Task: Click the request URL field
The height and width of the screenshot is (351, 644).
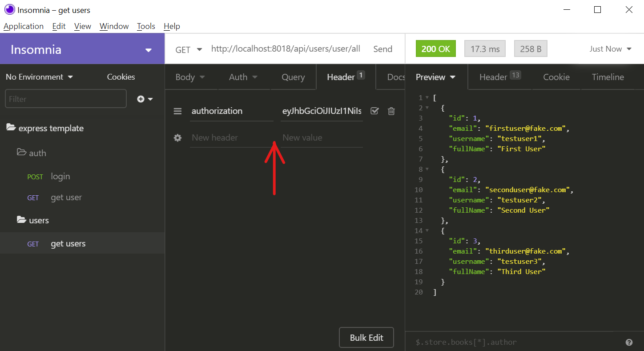Action: (286, 49)
